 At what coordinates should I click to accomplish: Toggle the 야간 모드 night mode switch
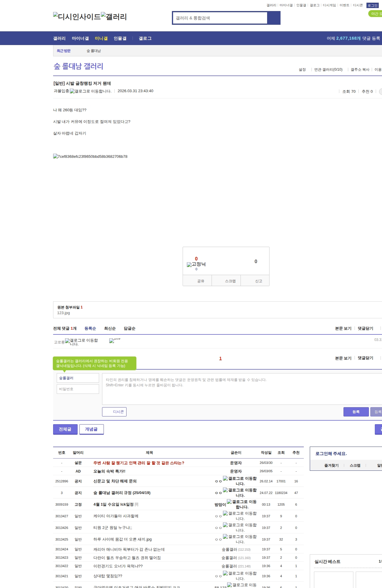pos(375,14)
